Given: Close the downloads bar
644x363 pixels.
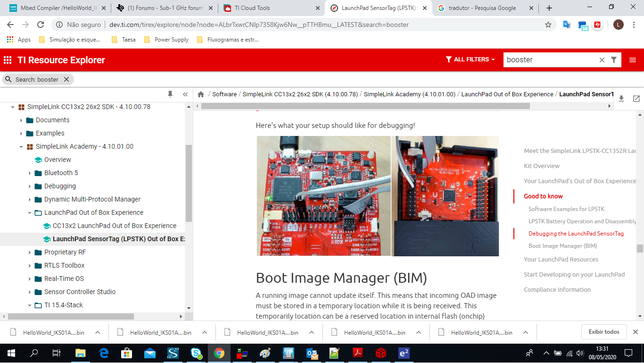Looking at the screenshot, I should point(636,332).
